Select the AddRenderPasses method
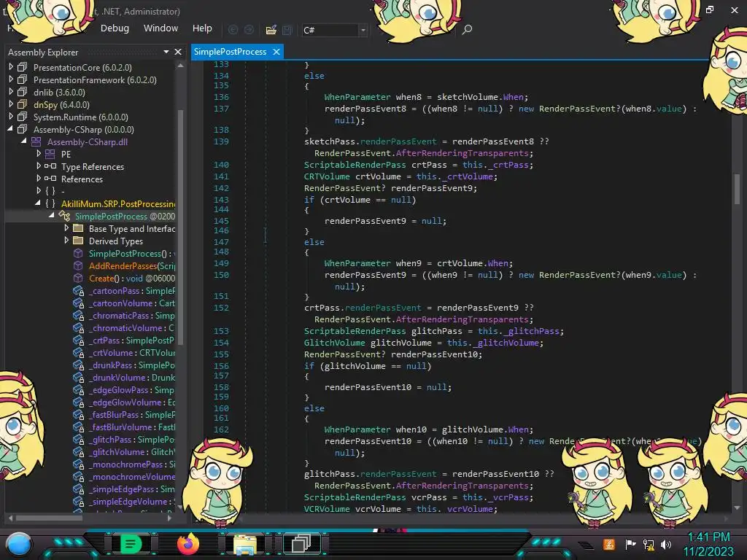The width and height of the screenshot is (747, 560). [132, 265]
